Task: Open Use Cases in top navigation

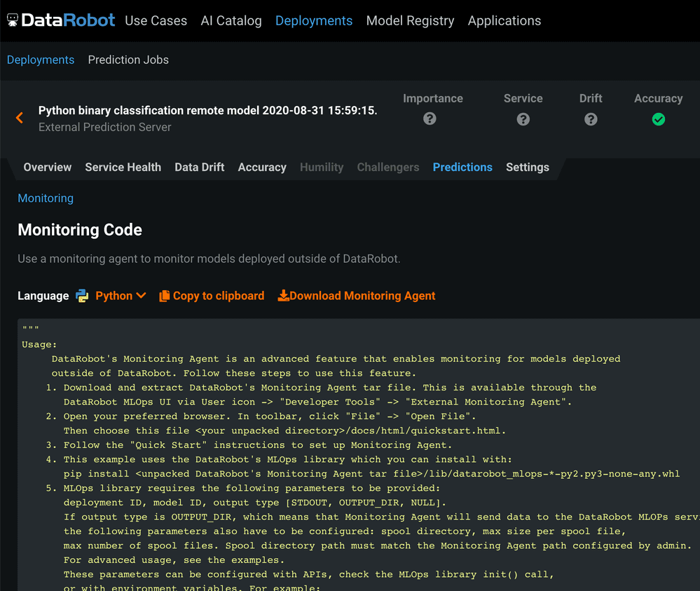Action: (x=156, y=20)
